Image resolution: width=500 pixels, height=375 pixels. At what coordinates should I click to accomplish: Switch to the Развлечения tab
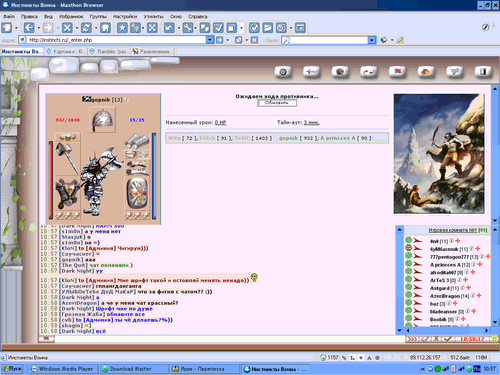coord(152,51)
